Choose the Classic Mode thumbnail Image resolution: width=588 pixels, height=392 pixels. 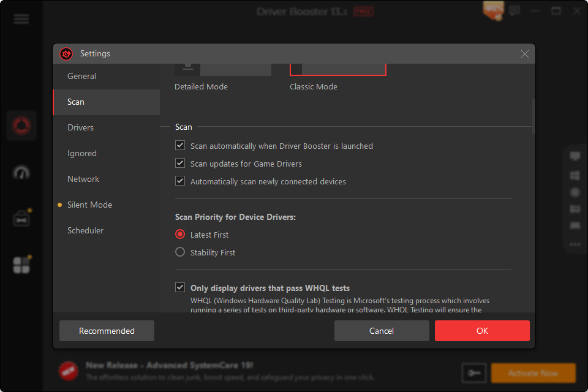338,70
